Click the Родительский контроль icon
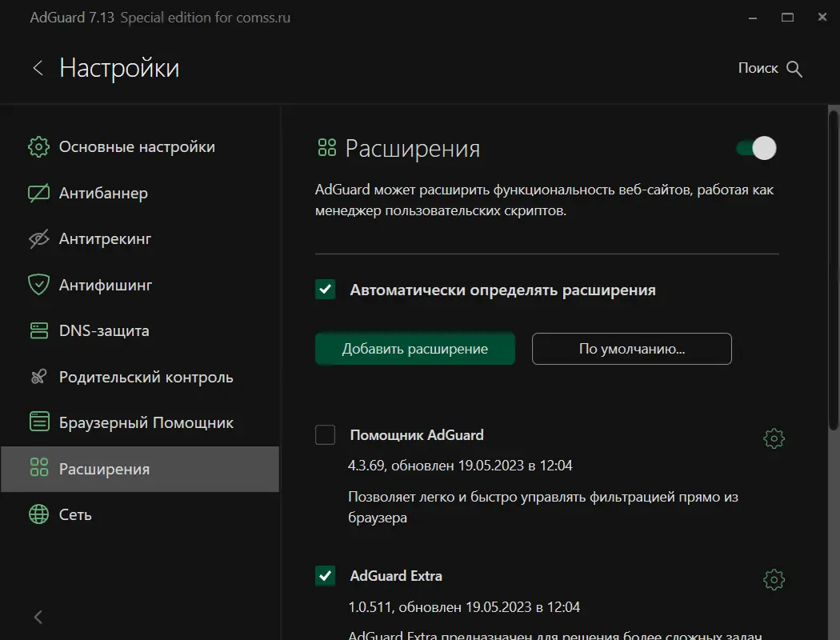Screen dimensions: 840x640 coord(38,377)
